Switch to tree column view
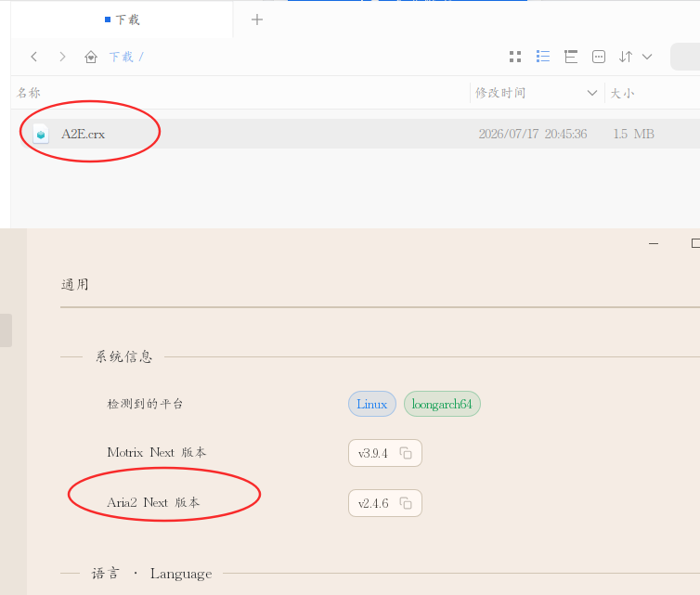The width and height of the screenshot is (700, 595). click(571, 57)
